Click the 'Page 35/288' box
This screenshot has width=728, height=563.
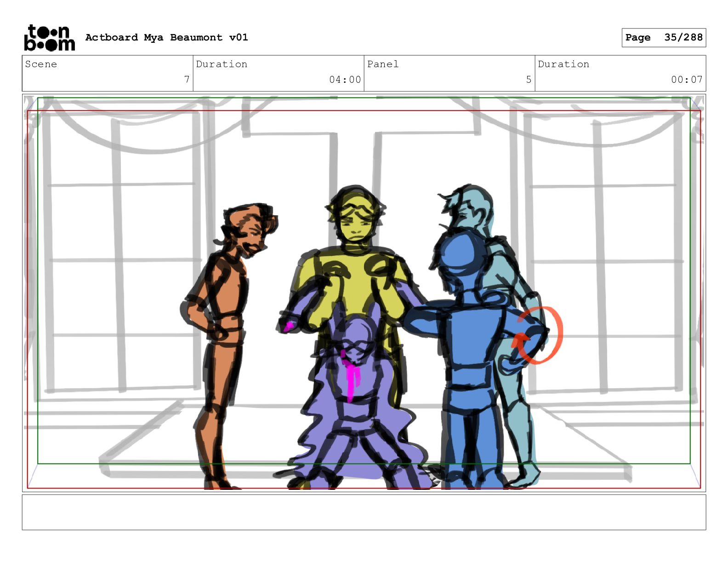coord(664,38)
